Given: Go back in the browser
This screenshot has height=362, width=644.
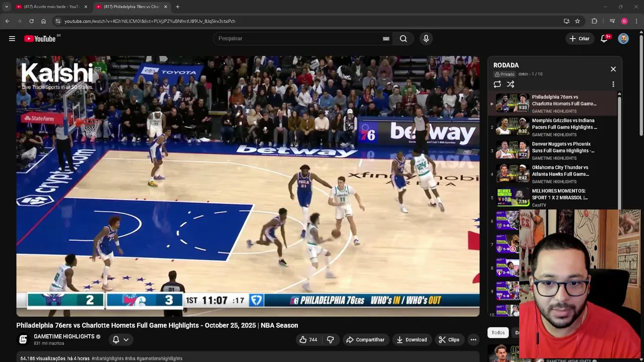Looking at the screenshot, I should [8, 21].
